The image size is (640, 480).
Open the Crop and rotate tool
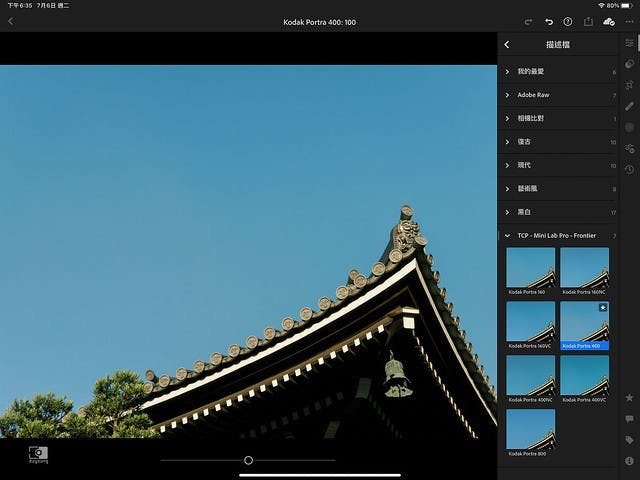point(629,86)
